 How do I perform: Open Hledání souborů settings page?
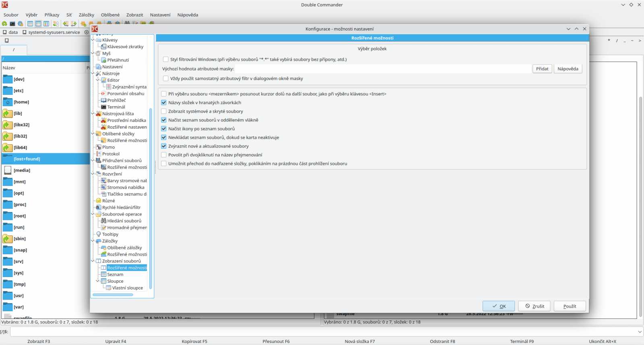click(124, 221)
